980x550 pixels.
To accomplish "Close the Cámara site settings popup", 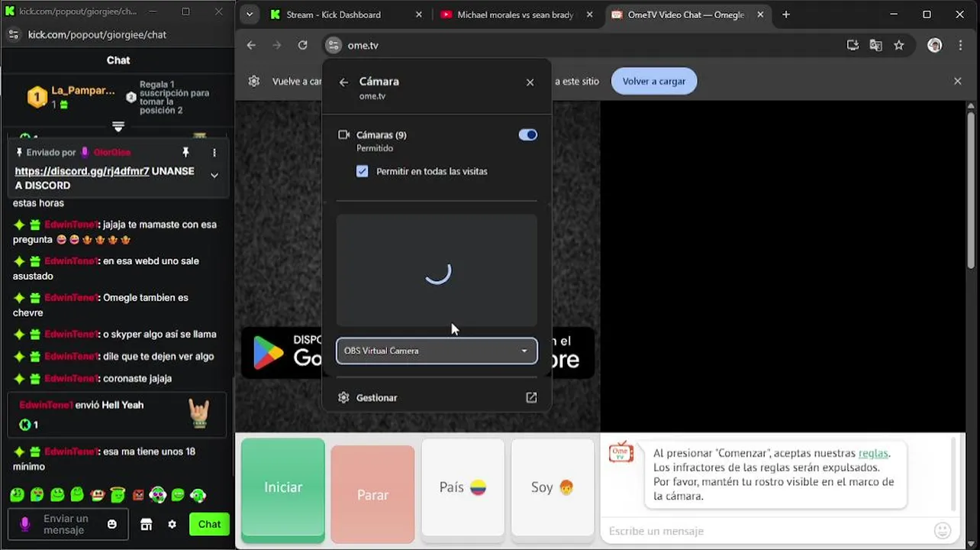I will 530,82.
